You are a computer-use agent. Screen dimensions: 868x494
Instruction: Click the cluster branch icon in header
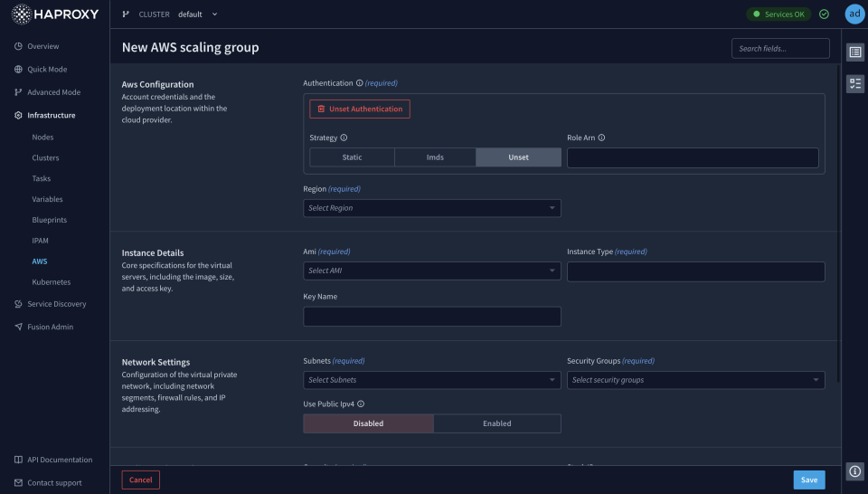click(126, 14)
